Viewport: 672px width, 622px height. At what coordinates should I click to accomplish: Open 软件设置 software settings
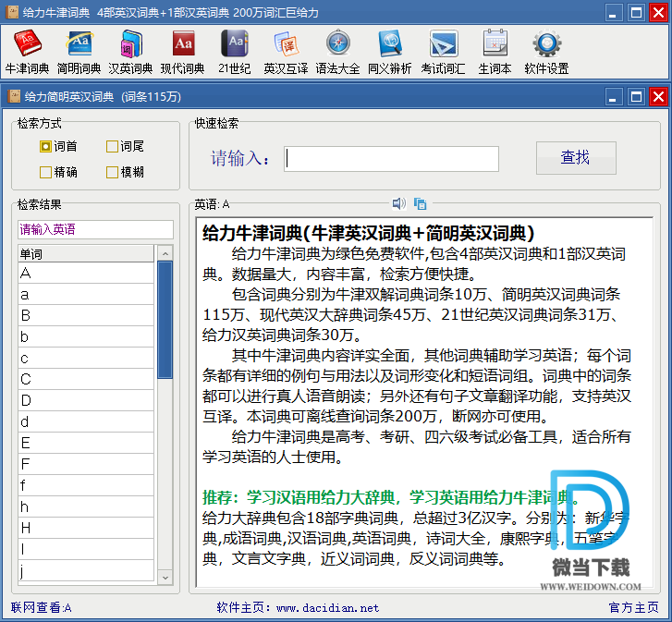click(547, 52)
